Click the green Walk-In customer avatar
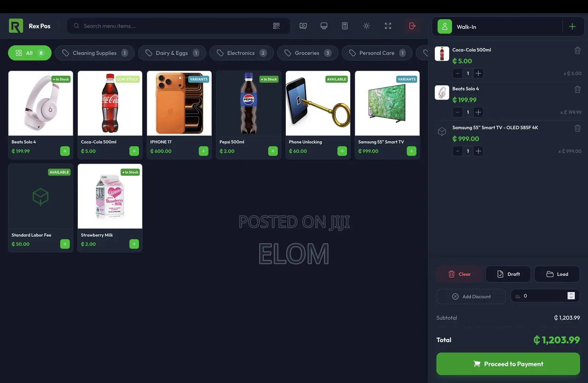The image size is (588, 383). (x=445, y=26)
